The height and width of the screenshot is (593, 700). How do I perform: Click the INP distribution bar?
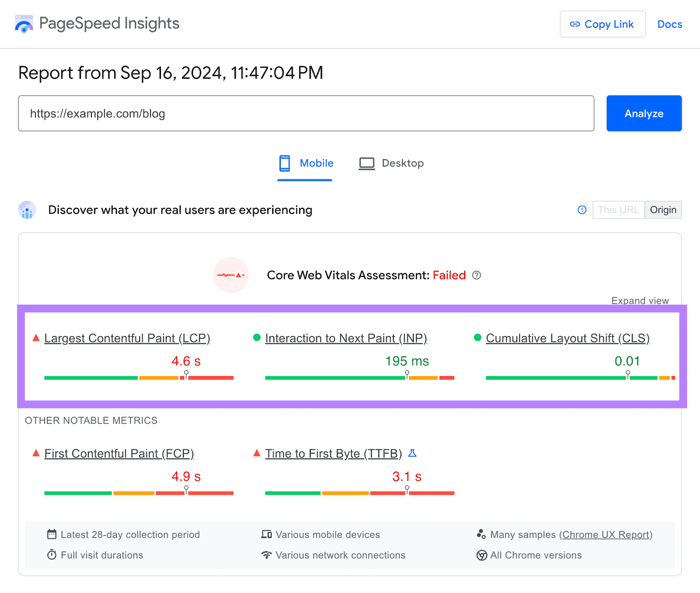(360, 377)
